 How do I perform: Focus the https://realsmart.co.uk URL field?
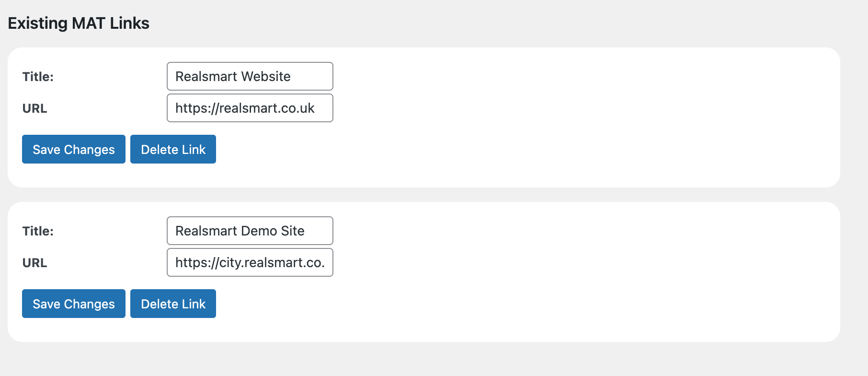tap(250, 108)
